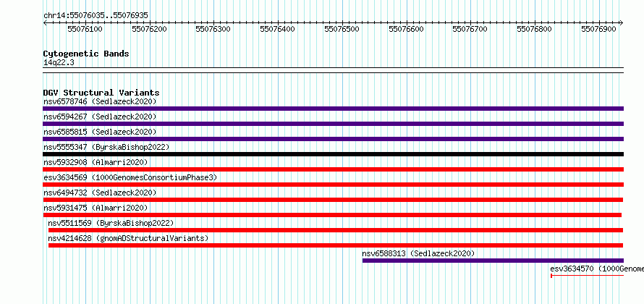Open nsv4214628 (gnomADStructuralVariants) label

coord(128,238)
